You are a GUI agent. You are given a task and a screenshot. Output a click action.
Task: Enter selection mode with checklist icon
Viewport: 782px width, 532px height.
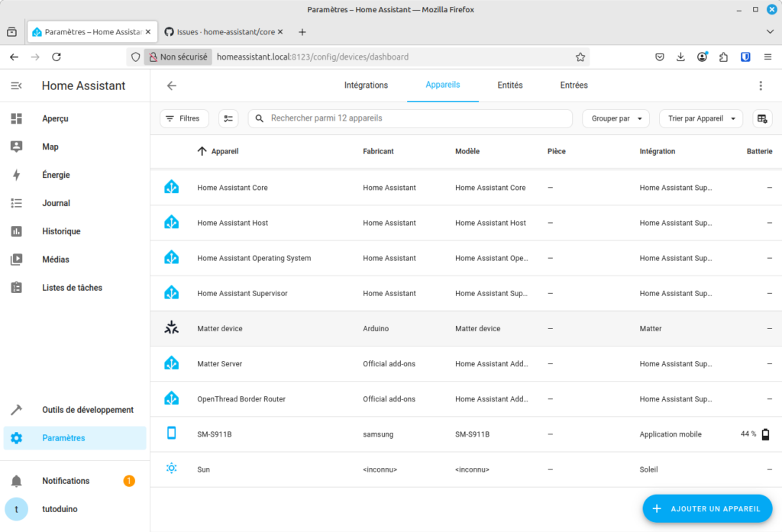click(x=228, y=118)
